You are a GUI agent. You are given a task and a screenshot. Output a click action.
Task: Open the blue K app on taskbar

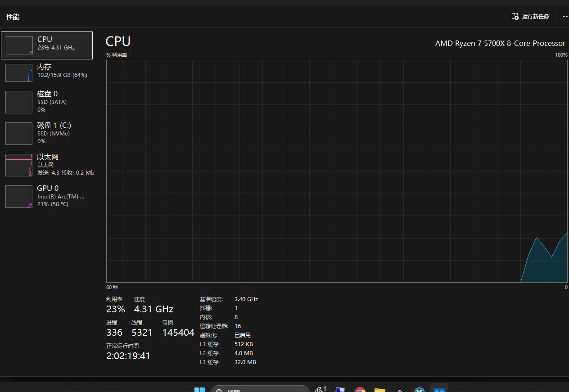click(420, 390)
